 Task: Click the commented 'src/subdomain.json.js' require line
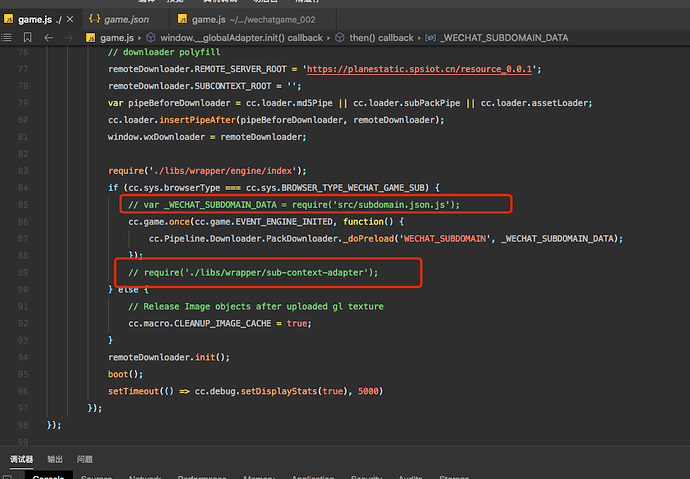point(294,205)
